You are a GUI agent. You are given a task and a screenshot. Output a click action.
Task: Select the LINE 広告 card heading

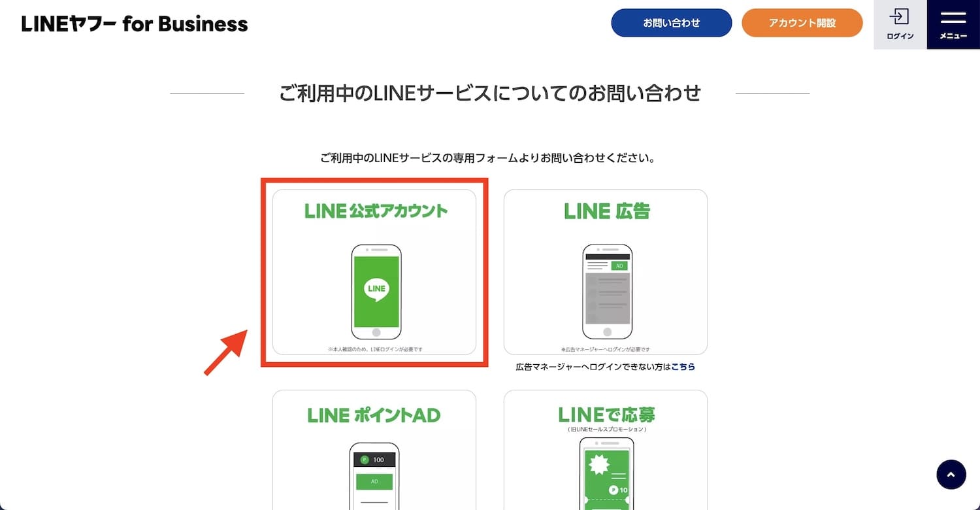(607, 211)
